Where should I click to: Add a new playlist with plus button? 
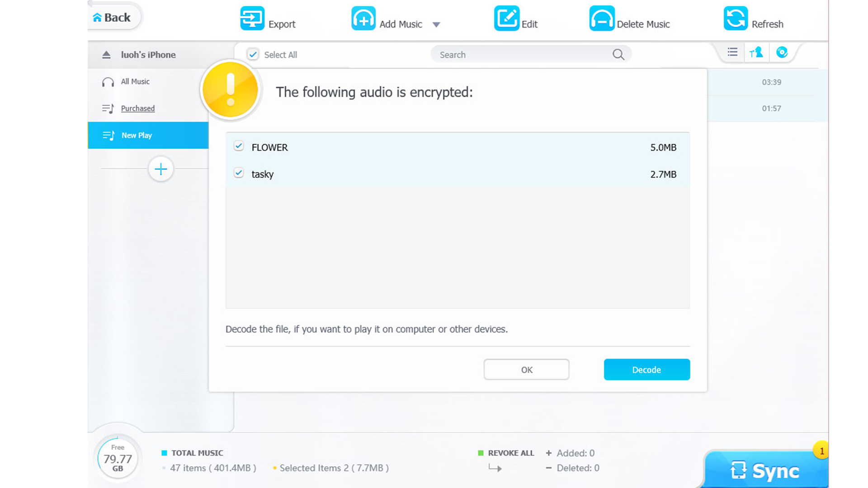point(161,169)
